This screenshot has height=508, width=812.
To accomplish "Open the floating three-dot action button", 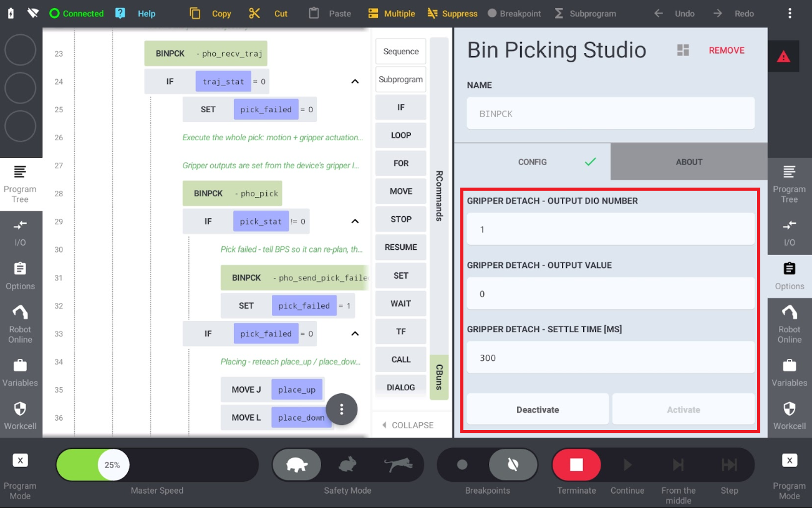I will point(341,410).
